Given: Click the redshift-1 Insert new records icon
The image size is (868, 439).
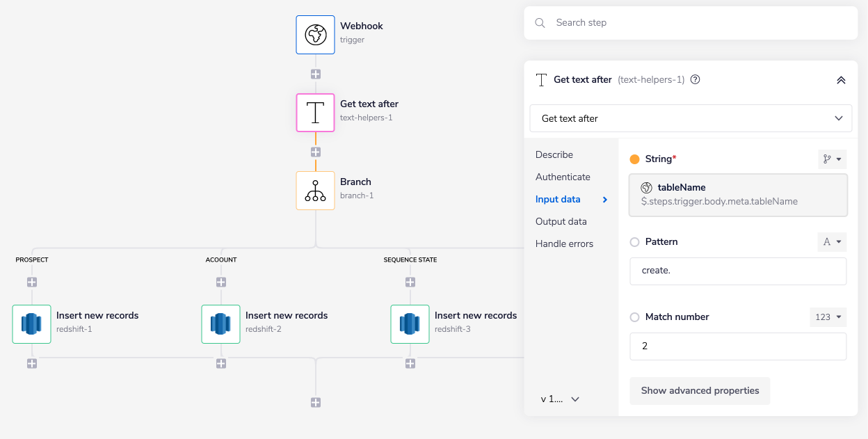Looking at the screenshot, I should pyautogui.click(x=31, y=324).
